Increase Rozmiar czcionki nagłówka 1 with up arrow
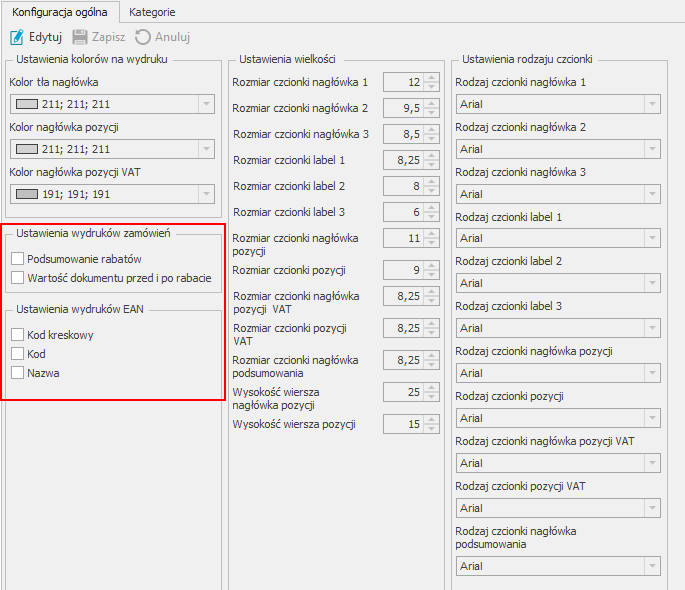The width and height of the screenshot is (685, 590). 431,78
